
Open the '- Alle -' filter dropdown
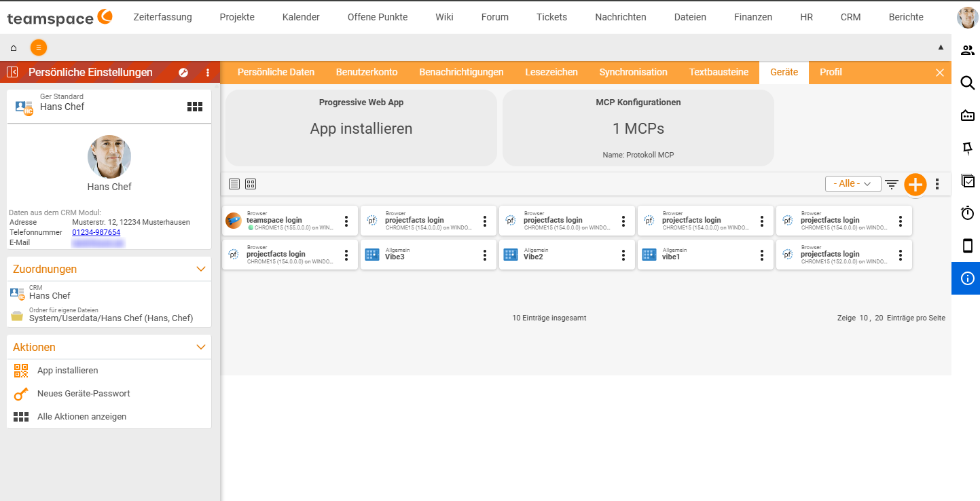pos(853,184)
